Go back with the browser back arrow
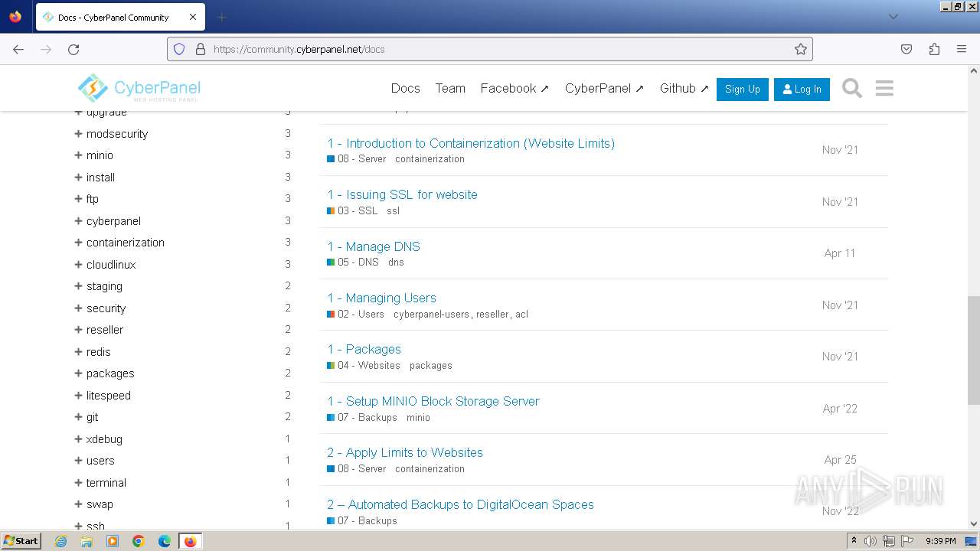Viewport: 980px width, 551px height. (18, 49)
